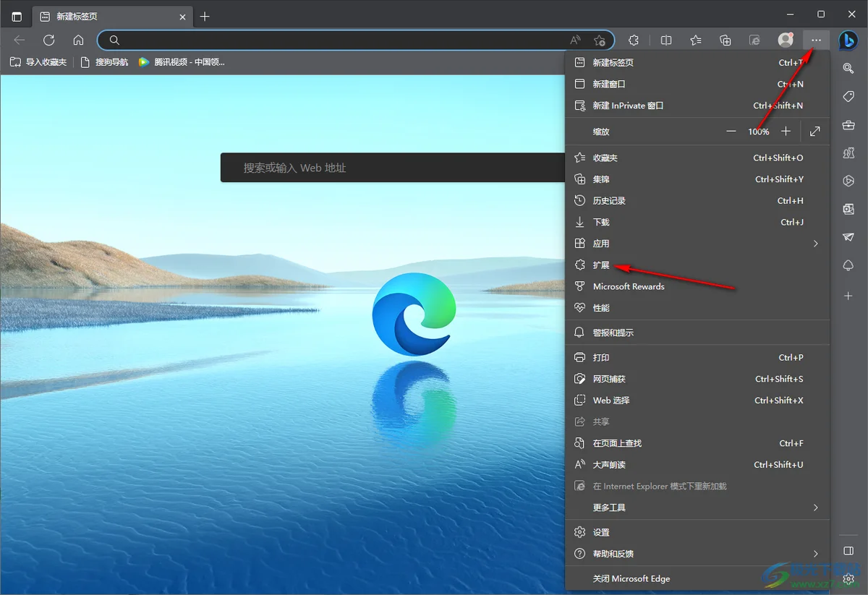Viewport: 868px width, 595px height.
Task: Choose Web 选择 from the menu
Action: click(x=697, y=401)
